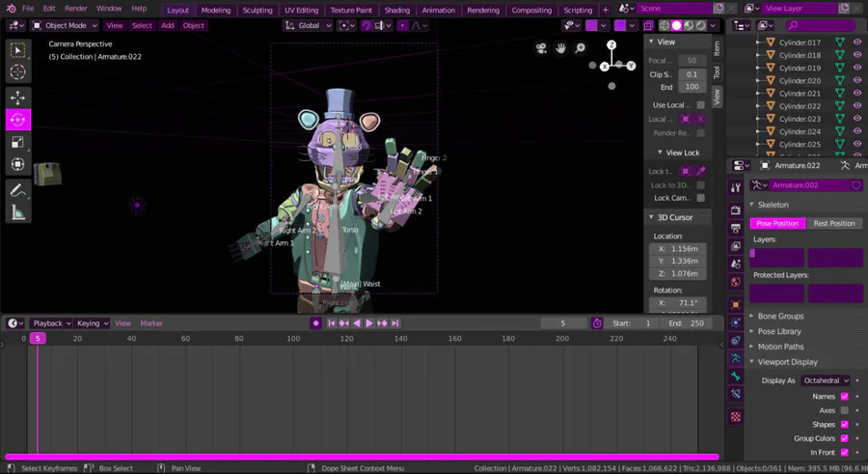Image resolution: width=868 pixels, height=474 pixels.
Task: Jump to the end frame
Action: click(x=394, y=323)
